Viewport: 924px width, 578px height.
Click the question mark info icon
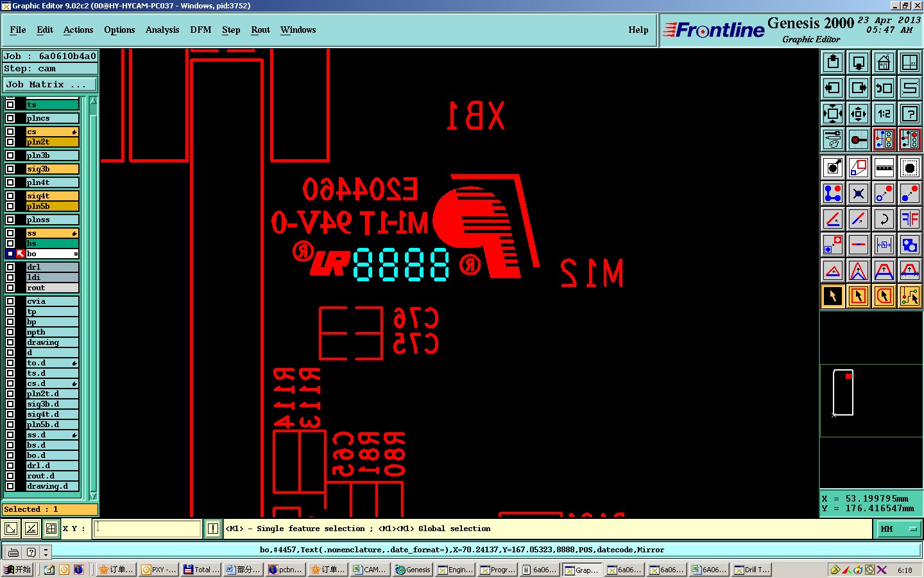pos(910,114)
